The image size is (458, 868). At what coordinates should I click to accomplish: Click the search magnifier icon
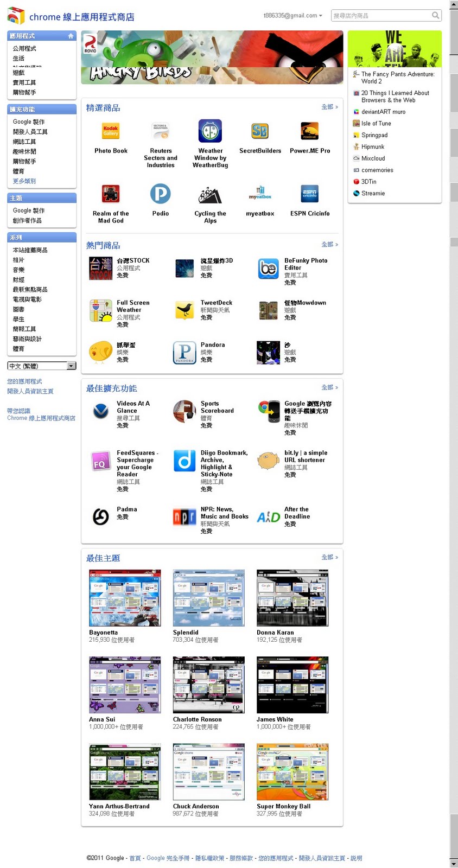tap(435, 15)
